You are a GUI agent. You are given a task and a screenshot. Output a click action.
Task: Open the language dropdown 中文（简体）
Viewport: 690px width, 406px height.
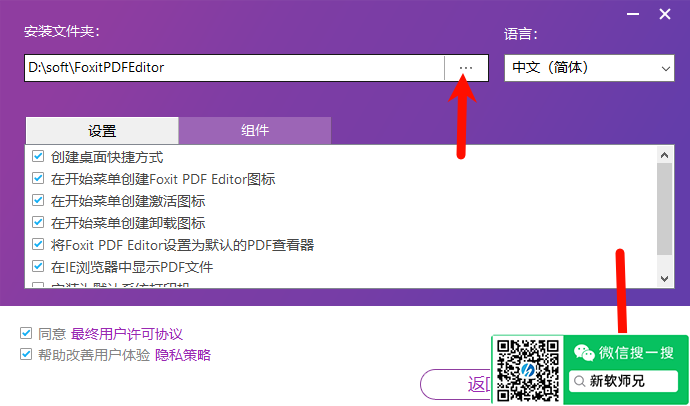click(x=589, y=68)
